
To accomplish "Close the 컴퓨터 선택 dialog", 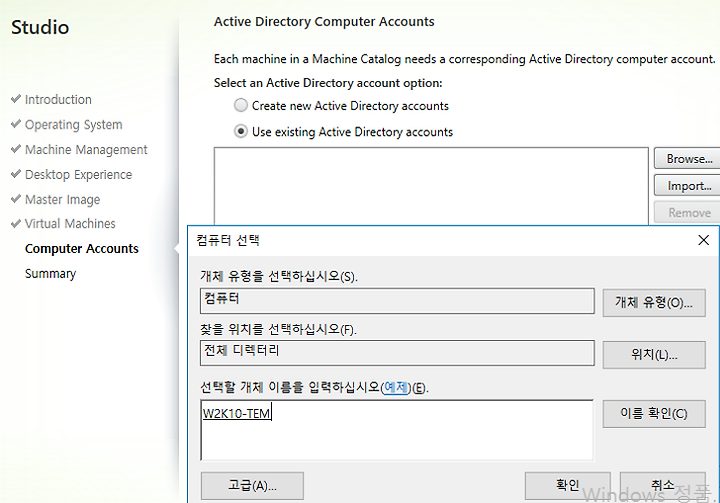I will pos(703,240).
